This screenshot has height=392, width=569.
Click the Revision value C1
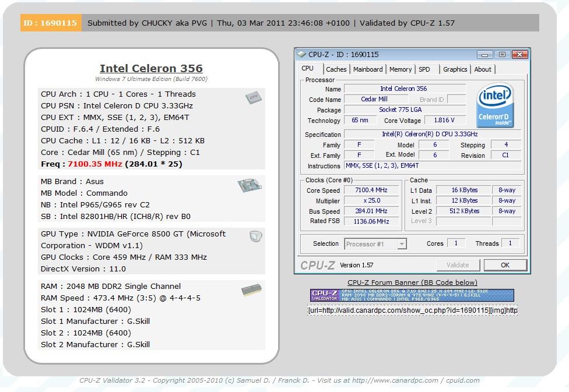click(506, 155)
